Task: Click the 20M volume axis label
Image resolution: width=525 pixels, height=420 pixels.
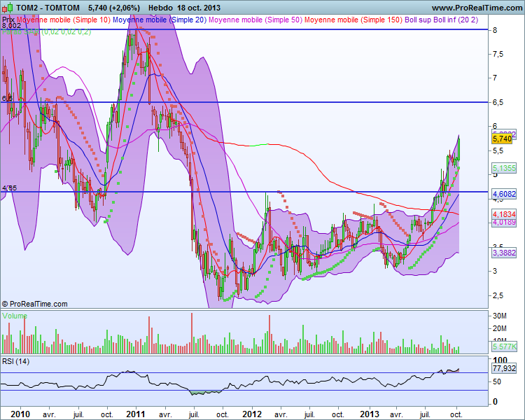Action: (x=500, y=328)
